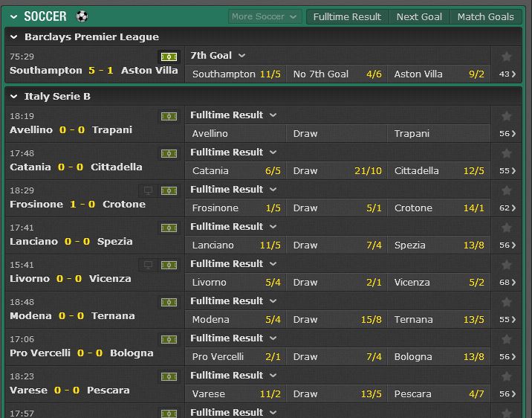Open the Fulltime Result dropdown for Pro Vercelli v Bologna
The width and height of the screenshot is (532, 418).
(x=233, y=338)
